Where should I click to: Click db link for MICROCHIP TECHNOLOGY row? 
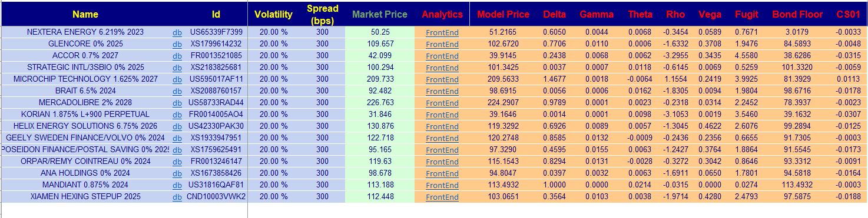[177, 79]
